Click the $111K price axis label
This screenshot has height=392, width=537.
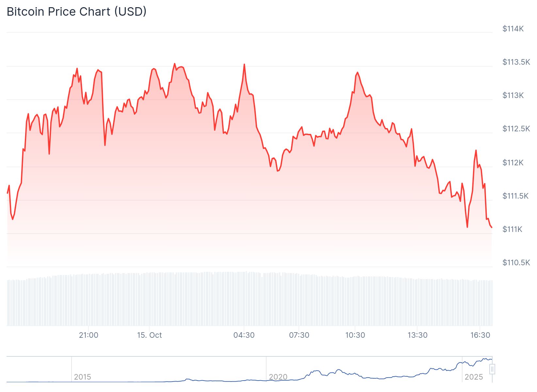[x=512, y=229]
